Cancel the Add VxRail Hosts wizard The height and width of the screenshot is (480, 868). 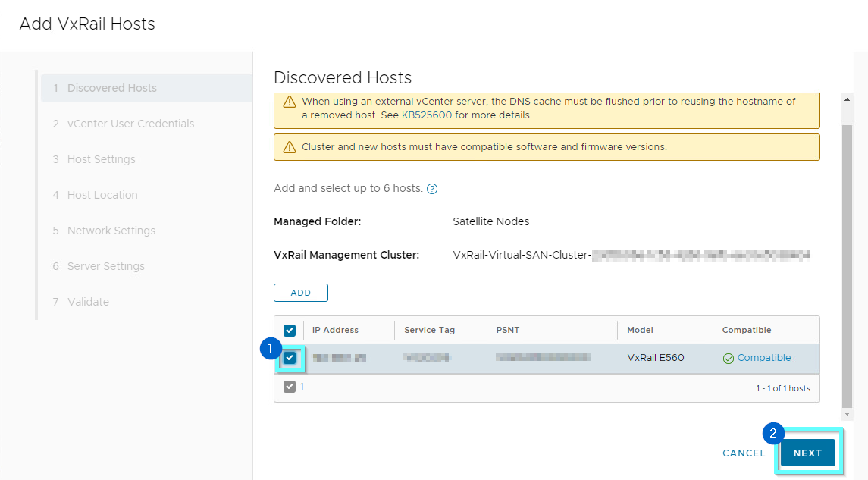(x=744, y=453)
